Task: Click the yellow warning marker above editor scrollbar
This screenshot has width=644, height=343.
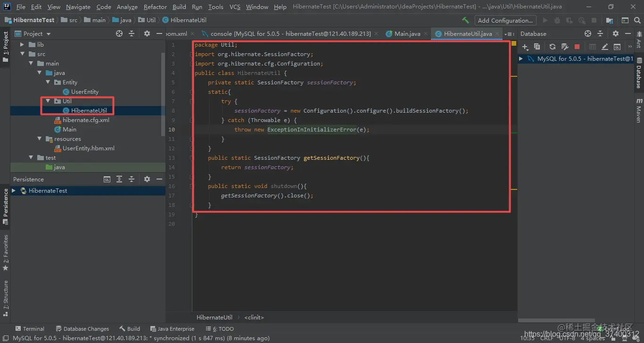Action: [513, 44]
